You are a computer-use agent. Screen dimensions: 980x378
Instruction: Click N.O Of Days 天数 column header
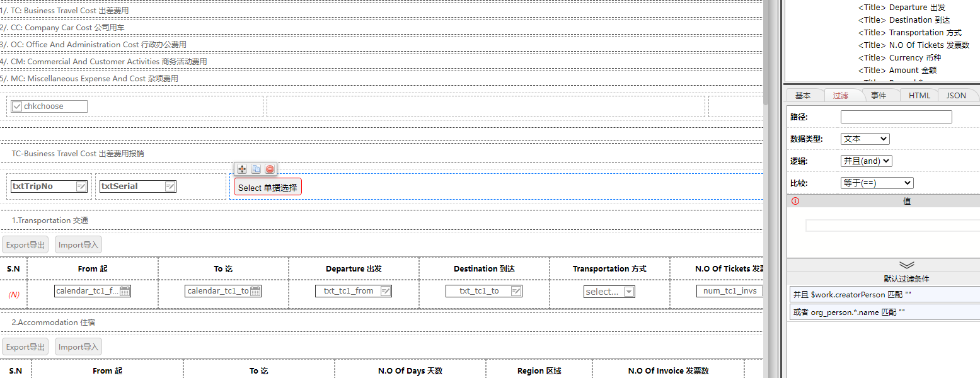click(x=410, y=371)
